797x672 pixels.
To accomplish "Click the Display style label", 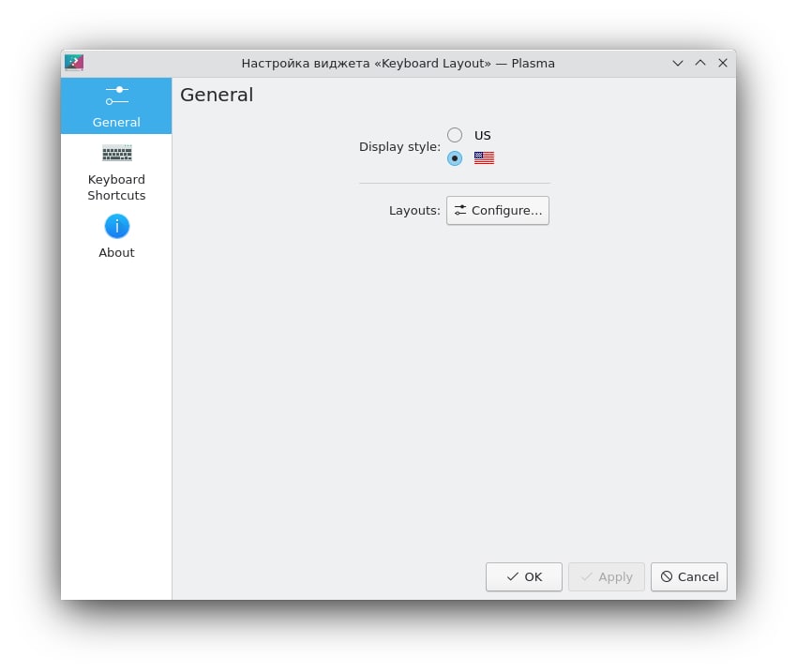I will 399,147.
